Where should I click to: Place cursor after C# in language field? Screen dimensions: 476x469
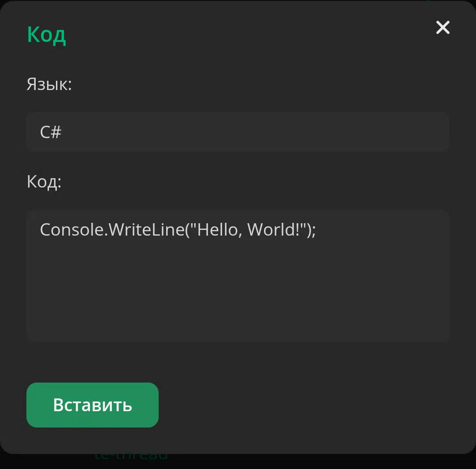click(62, 132)
